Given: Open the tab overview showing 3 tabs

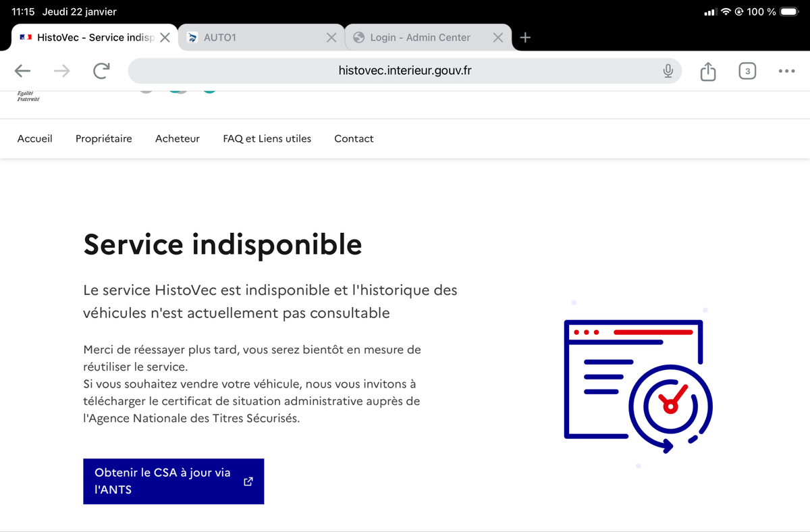Looking at the screenshot, I should pos(747,71).
